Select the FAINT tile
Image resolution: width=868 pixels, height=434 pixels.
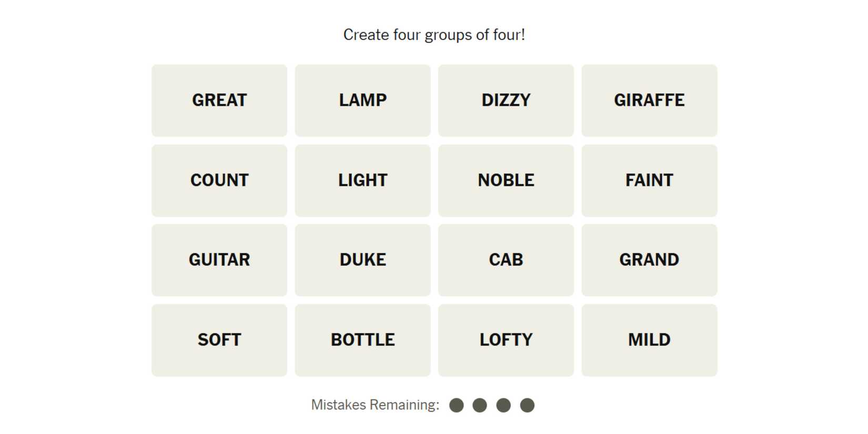649,180
